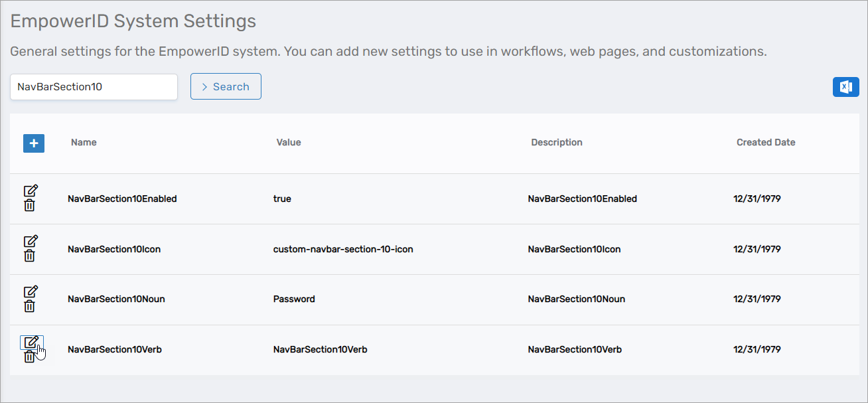Viewport: 868px width, 403px height.
Task: Sort by the Description column header
Action: 556,142
